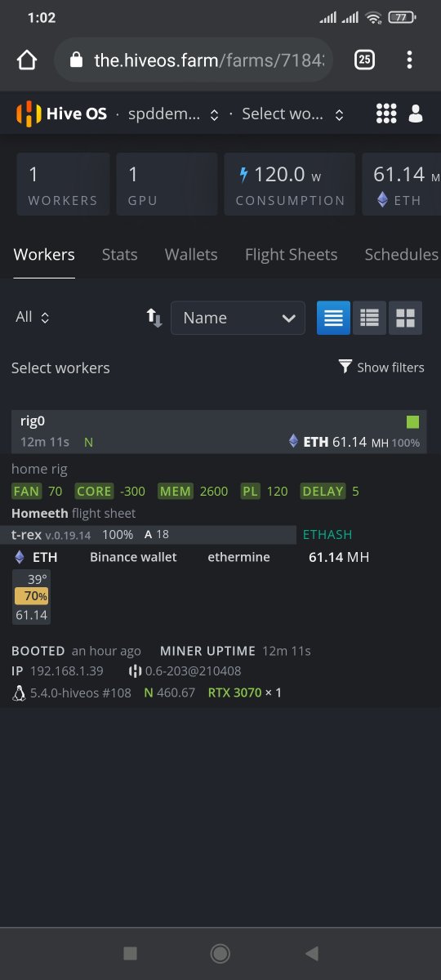
Task: Tap Android home circle button
Action: [220, 953]
